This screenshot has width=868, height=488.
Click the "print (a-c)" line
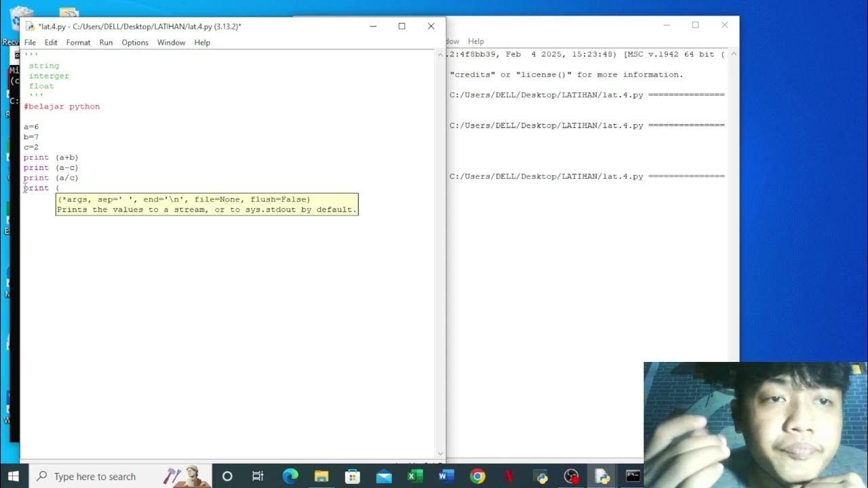pos(51,167)
